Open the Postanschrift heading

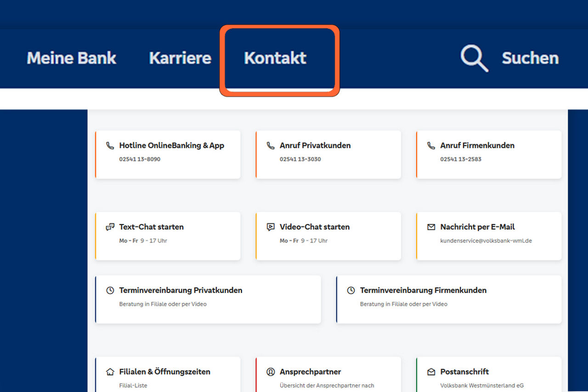[x=464, y=372]
